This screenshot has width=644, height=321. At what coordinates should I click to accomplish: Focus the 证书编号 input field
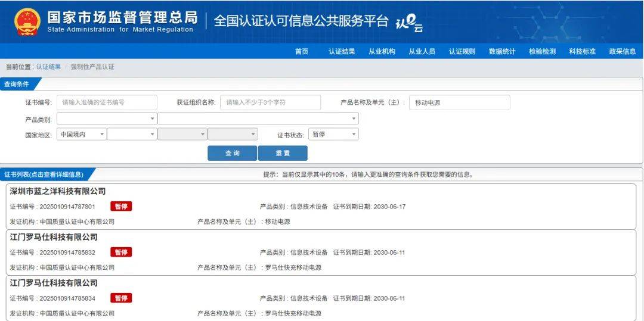click(x=107, y=102)
